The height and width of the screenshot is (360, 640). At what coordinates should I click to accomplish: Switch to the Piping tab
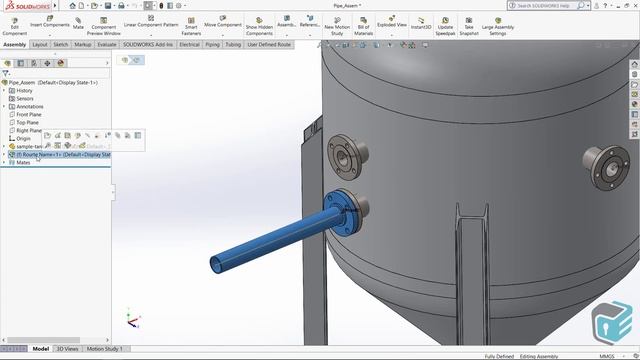(212, 44)
